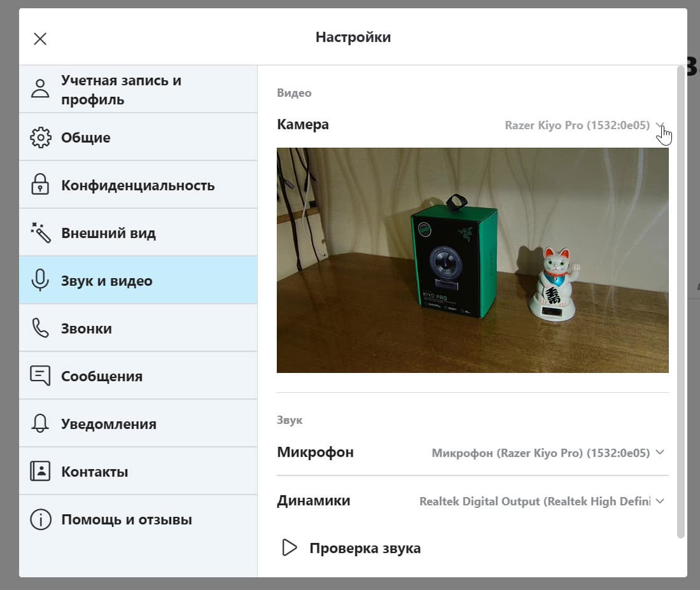Expand the Динамики chevron arrow
700x590 pixels.
click(660, 501)
